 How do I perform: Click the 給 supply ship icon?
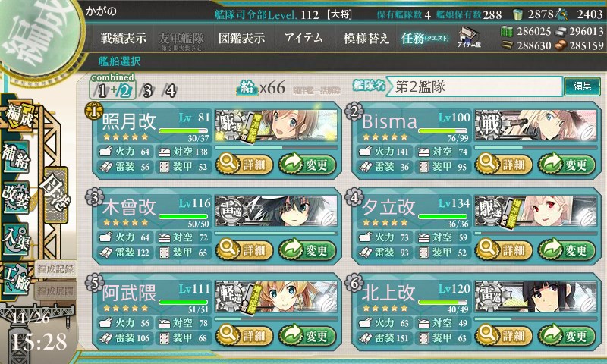[247, 88]
